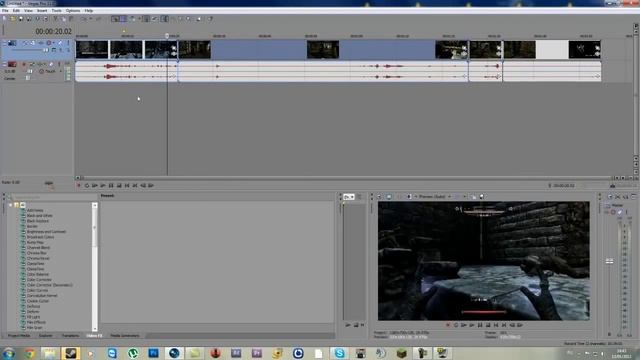Pause timeline playback in transport bar

pyautogui.click(x=111, y=185)
